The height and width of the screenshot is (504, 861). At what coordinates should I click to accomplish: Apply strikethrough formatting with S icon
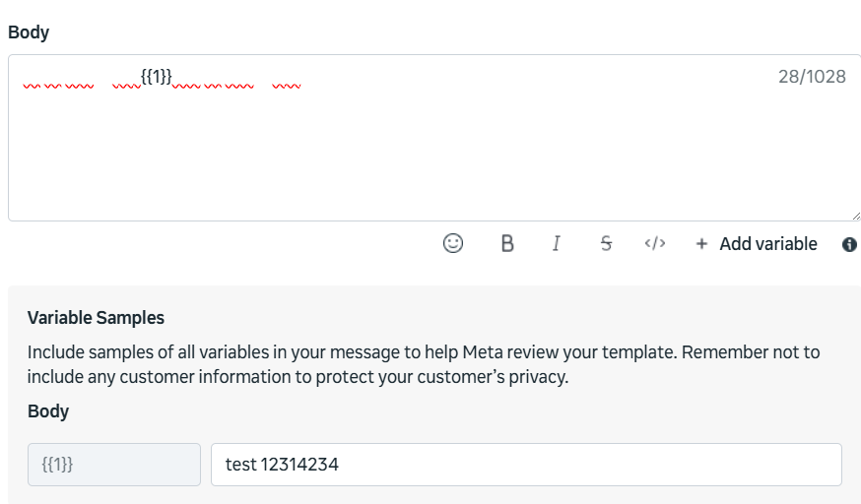point(606,244)
